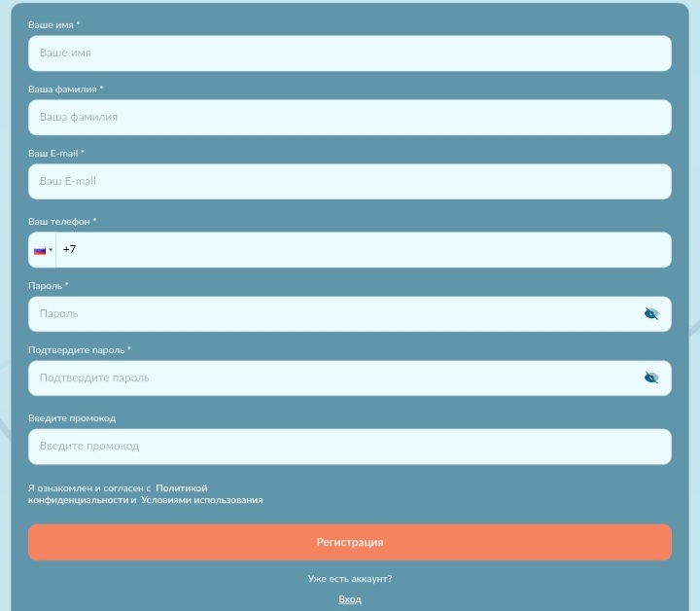Viewport: 700px width, 611px height.
Task: Click the Russian flag icon in phone field
Action: pos(40,250)
